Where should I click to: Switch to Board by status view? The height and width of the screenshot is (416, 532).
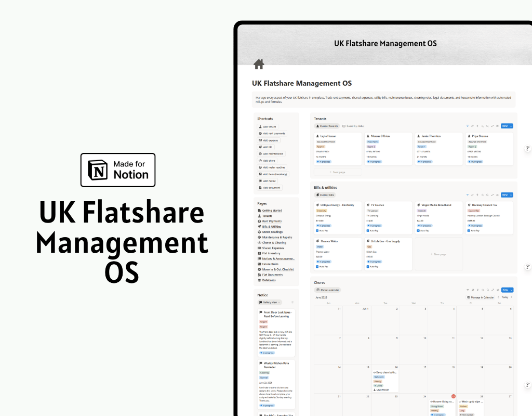click(x=353, y=126)
